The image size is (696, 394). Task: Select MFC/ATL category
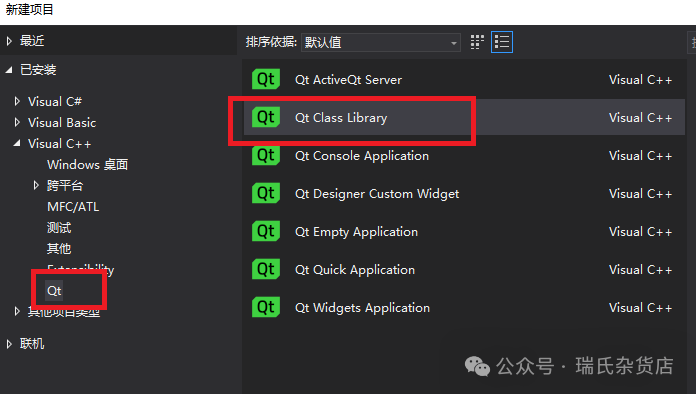(x=73, y=207)
